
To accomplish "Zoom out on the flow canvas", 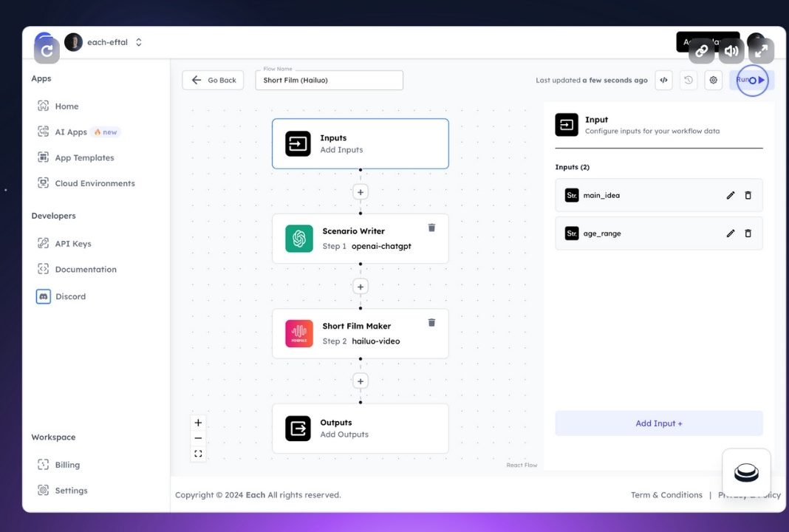I will pos(198,438).
